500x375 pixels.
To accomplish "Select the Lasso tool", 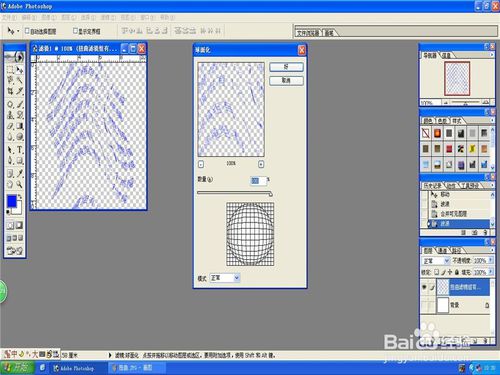I will 10,80.
